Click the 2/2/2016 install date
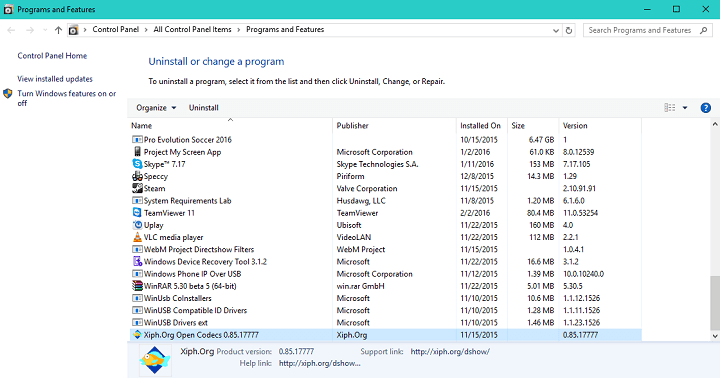Screen dimensions: 720x378 tap(475, 213)
